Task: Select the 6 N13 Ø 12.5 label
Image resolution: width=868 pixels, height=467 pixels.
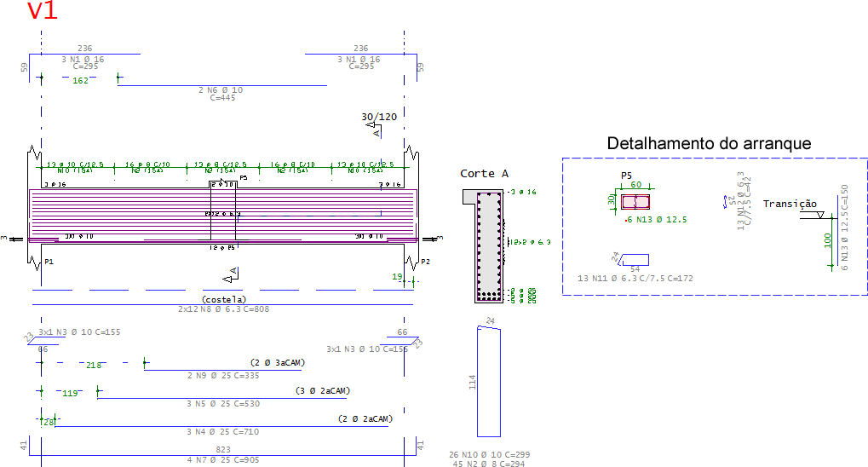Action: pos(657,220)
